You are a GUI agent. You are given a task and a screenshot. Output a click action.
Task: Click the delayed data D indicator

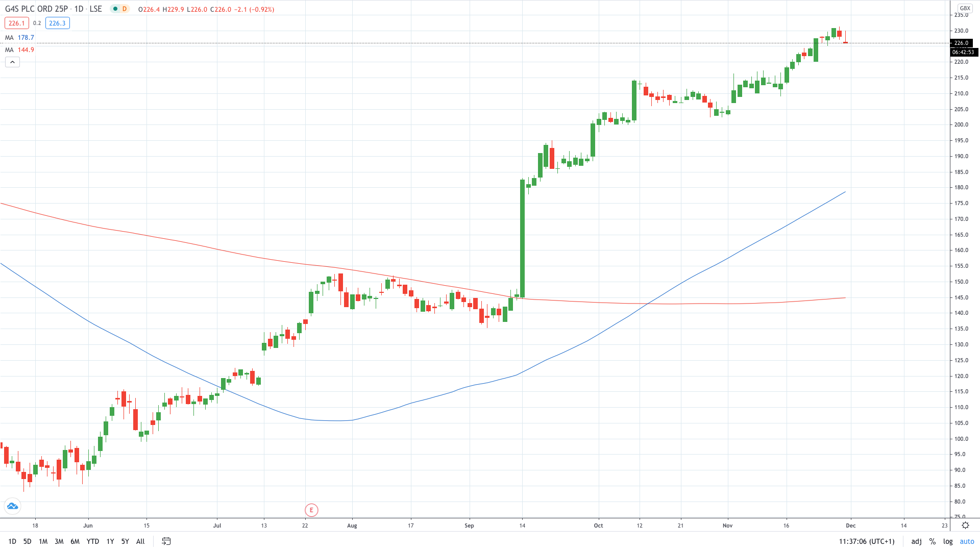click(125, 9)
